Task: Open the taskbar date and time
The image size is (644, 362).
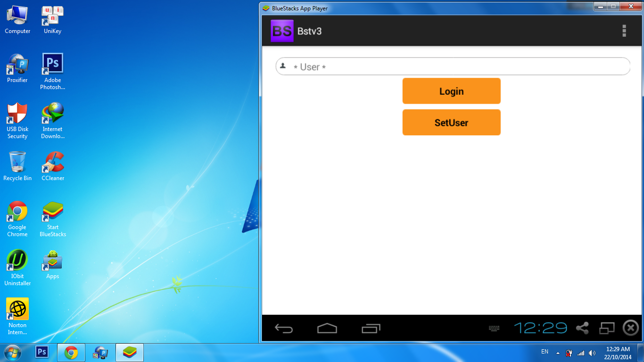Action: pyautogui.click(x=618, y=353)
